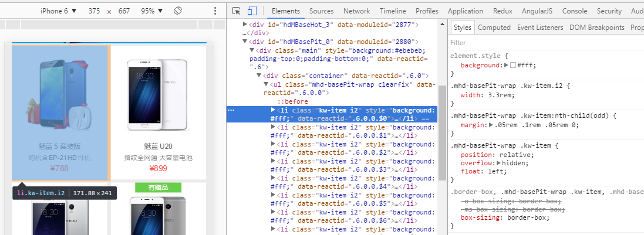Image resolution: width=644 pixels, height=235 pixels.
Task: Expand the element.style background shorthand arrow
Action: (x=507, y=65)
